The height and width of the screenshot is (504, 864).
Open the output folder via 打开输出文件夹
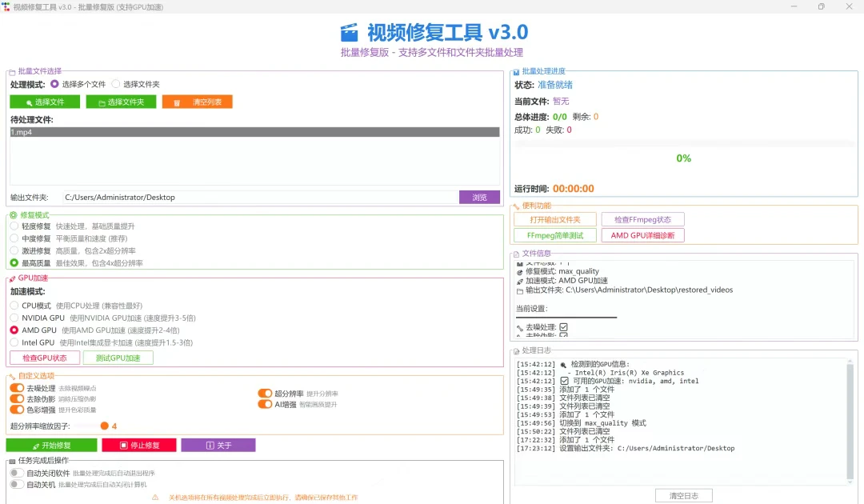pos(554,219)
